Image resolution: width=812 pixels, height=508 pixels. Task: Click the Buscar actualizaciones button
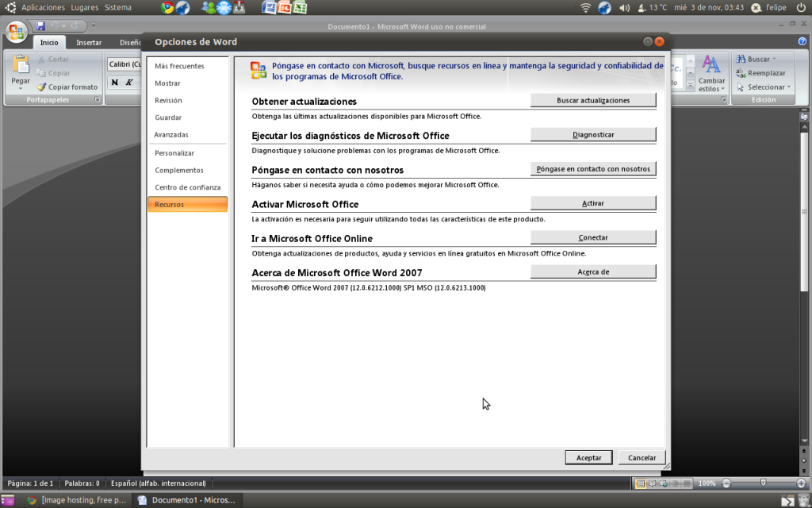[593, 101]
